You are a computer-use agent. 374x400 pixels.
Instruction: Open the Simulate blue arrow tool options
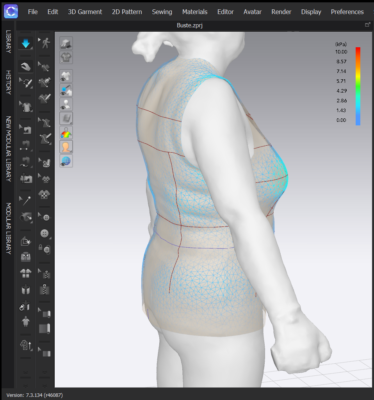[26, 43]
